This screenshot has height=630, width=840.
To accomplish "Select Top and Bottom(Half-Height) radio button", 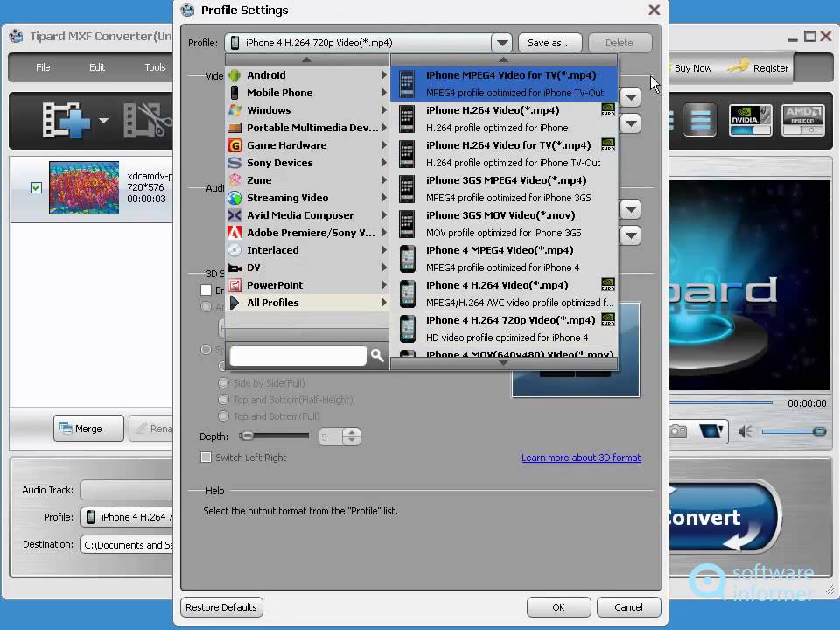I will [x=223, y=400].
